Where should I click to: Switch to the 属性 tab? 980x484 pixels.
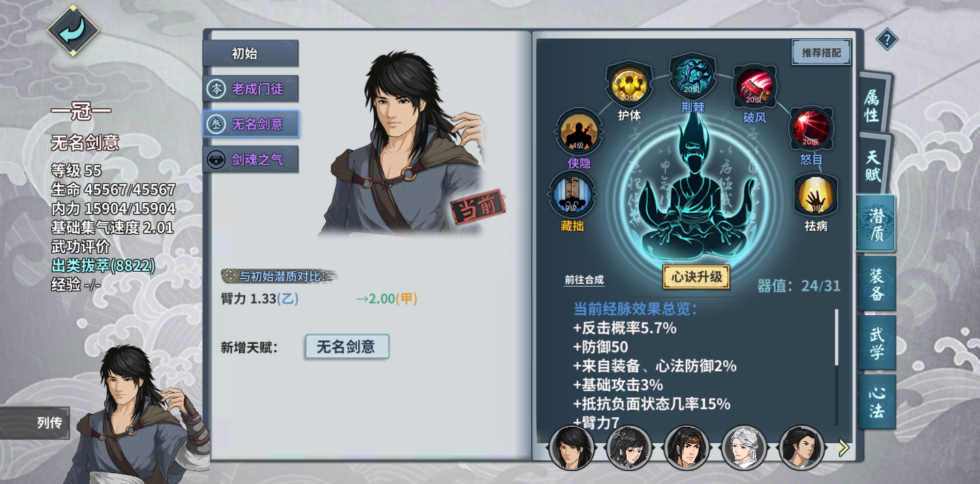pos(872,107)
